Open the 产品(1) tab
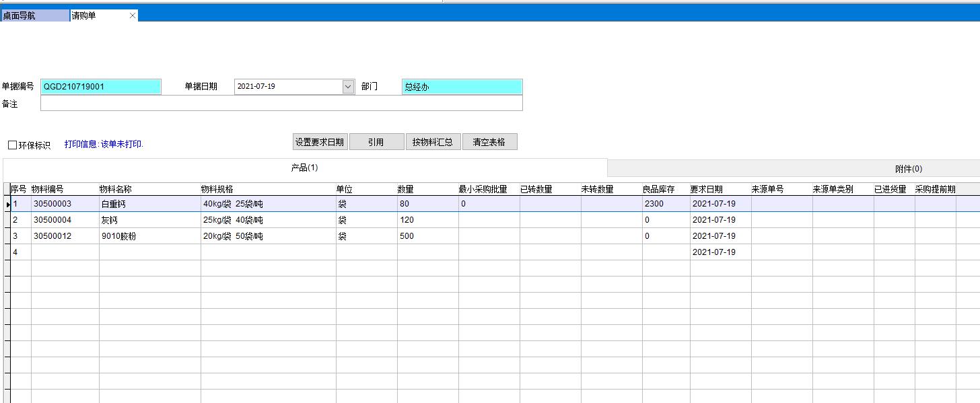Screen dimensions: 980x403 tap(304, 168)
